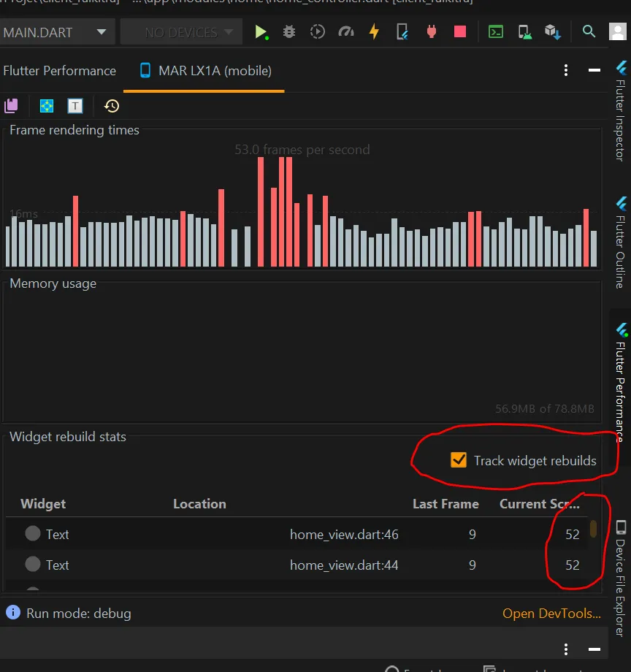Hide the lower tool window
Screen dimensions: 631x672
pos(594,649)
